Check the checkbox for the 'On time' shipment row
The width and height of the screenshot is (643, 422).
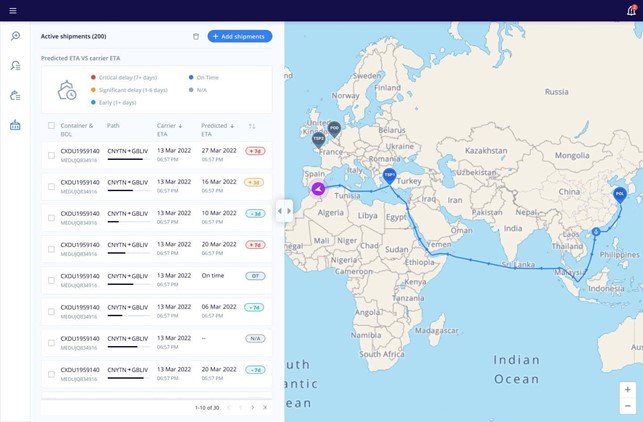click(x=51, y=281)
